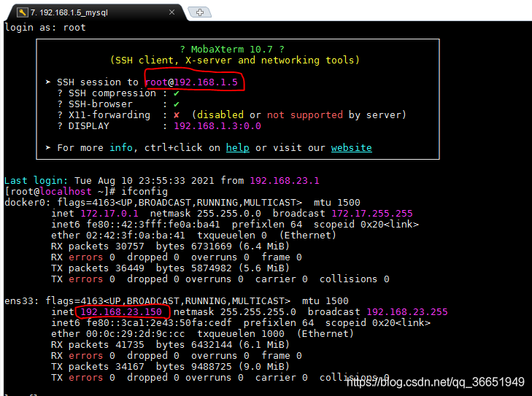
Task: Click the root@192.168.1.5 session address
Action: click(x=191, y=82)
